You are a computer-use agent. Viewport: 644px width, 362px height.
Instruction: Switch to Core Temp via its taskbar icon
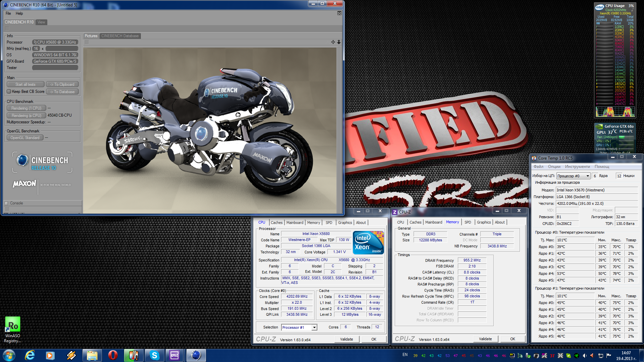coord(133,355)
